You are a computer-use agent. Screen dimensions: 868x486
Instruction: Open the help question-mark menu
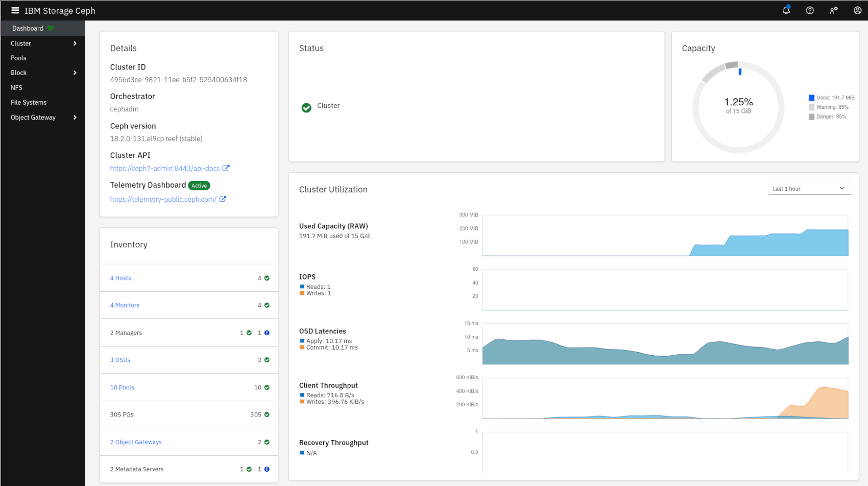tap(810, 10)
